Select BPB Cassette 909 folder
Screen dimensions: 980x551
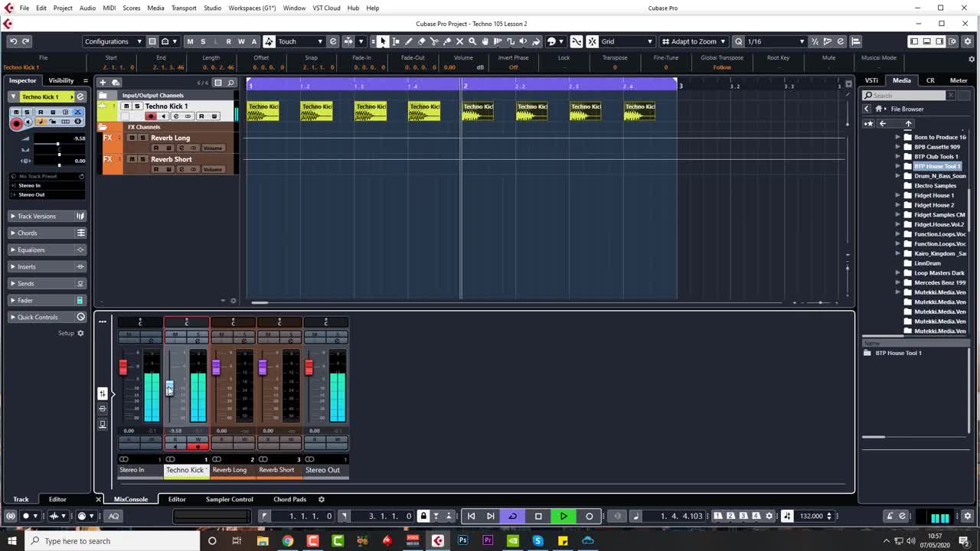pyautogui.click(x=936, y=147)
